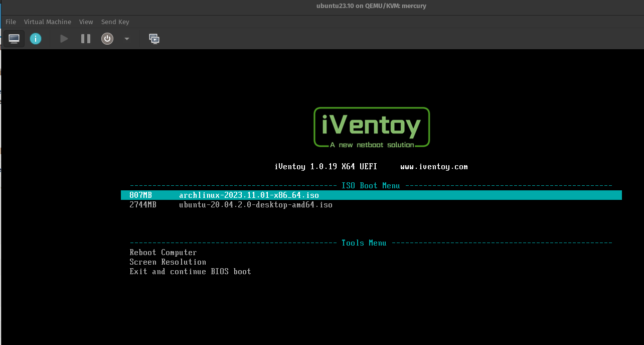
Task: Pause the virtual machine
Action: click(86, 39)
